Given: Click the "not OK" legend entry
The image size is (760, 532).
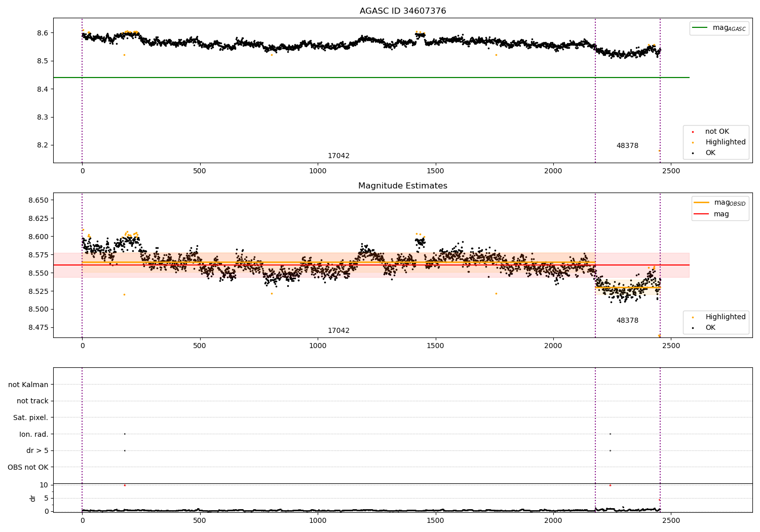Looking at the screenshot, I should [717, 132].
